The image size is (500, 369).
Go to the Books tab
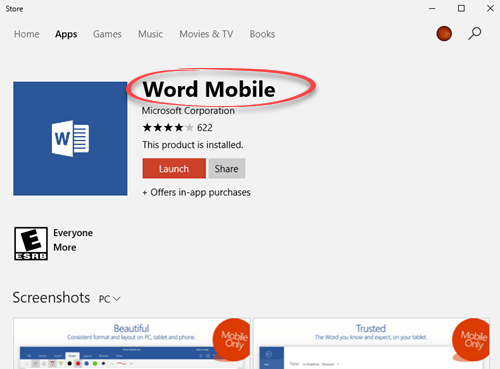click(x=262, y=34)
